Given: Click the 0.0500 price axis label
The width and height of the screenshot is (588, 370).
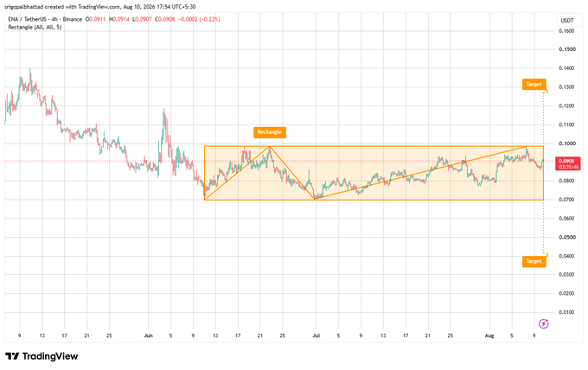Looking at the screenshot, I should coord(566,237).
